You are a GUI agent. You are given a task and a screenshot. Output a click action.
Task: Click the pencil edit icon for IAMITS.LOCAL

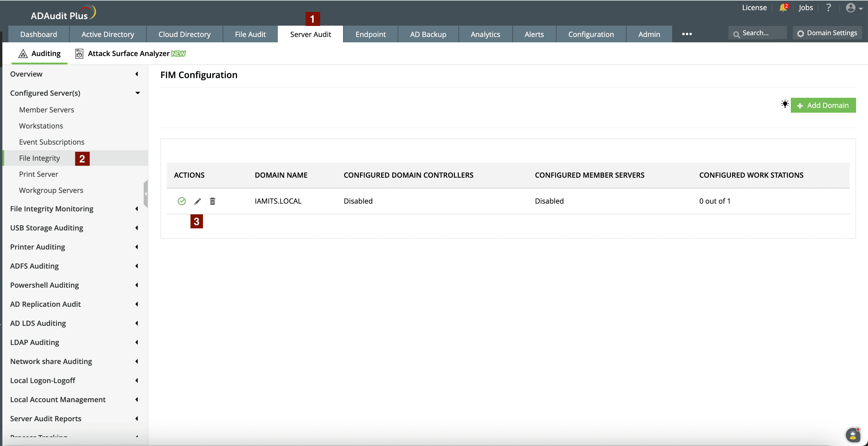coord(197,201)
